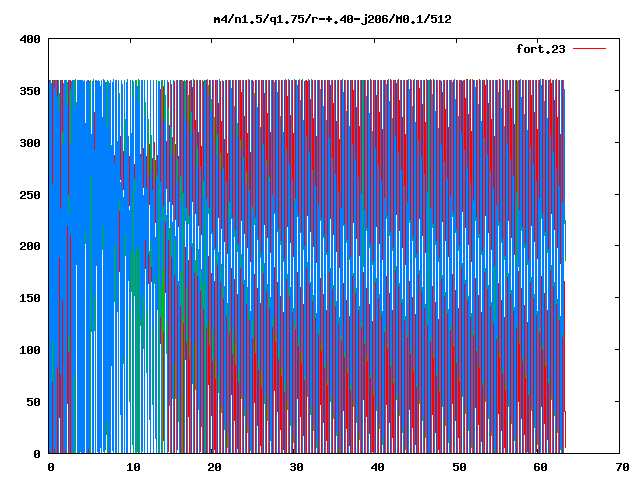The image size is (640, 480).
Task: Click the x-axis label 10
Action: pyautogui.click(x=133, y=467)
